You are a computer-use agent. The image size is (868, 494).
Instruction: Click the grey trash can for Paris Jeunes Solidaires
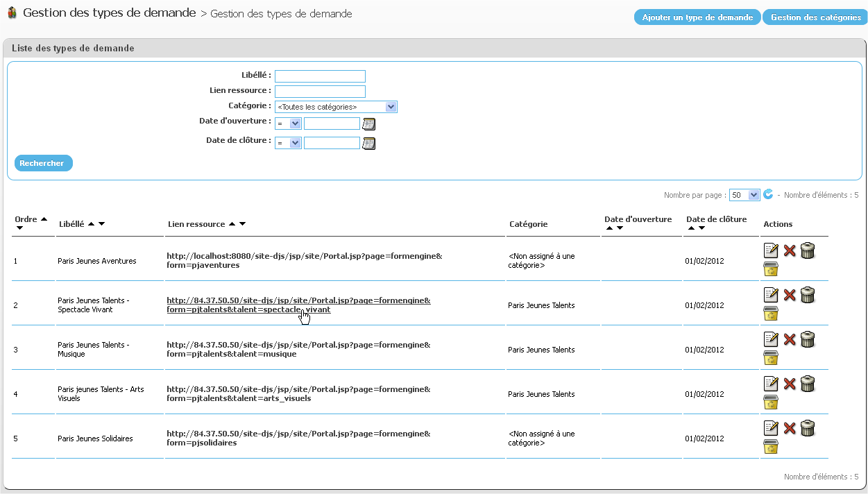click(807, 428)
